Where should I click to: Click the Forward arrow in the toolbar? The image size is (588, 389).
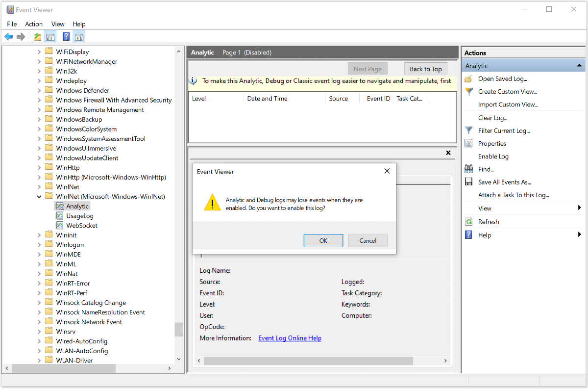pyautogui.click(x=21, y=37)
